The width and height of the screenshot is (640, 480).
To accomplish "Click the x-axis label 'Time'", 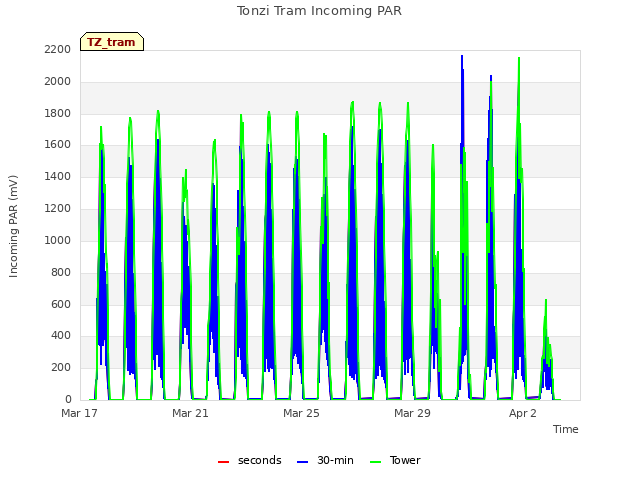I will [566, 429].
